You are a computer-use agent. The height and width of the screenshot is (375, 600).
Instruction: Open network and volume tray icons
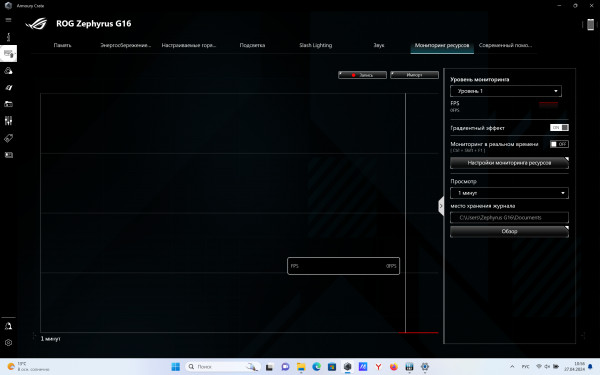point(547,367)
